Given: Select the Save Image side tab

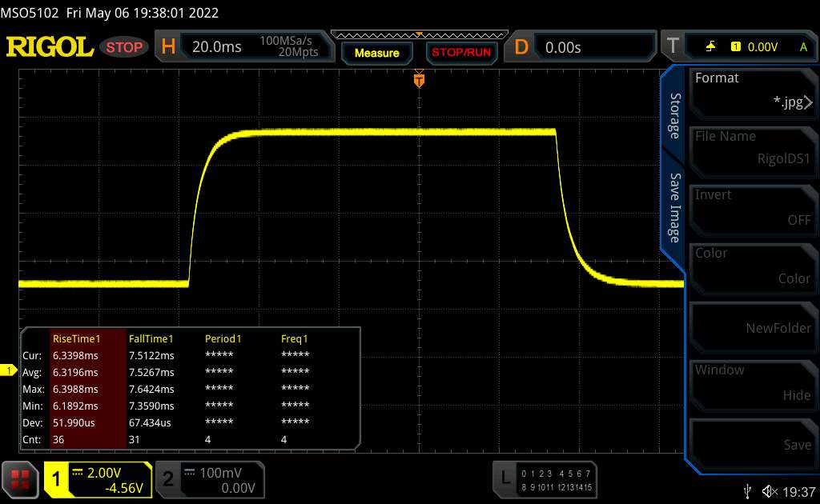Looking at the screenshot, I should 675,208.
